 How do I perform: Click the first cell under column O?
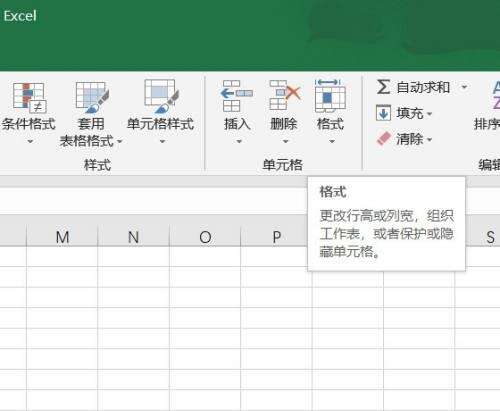205,256
